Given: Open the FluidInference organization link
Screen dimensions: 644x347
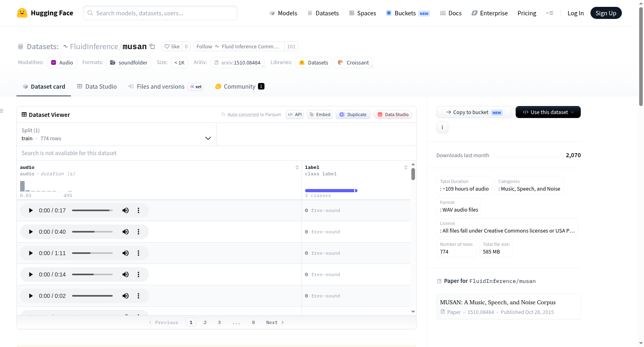Looking at the screenshot, I should pos(94,46).
